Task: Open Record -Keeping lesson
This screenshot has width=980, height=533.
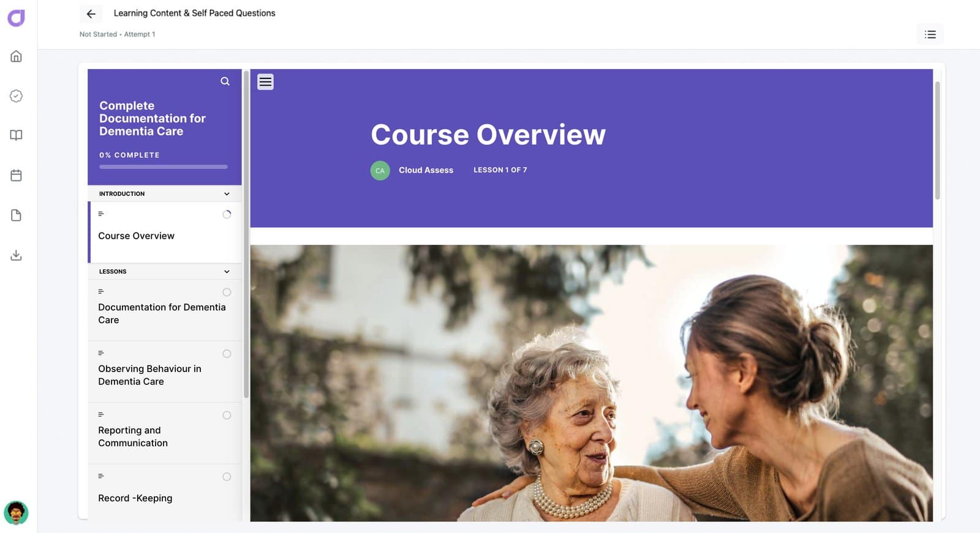Action: tap(165, 493)
